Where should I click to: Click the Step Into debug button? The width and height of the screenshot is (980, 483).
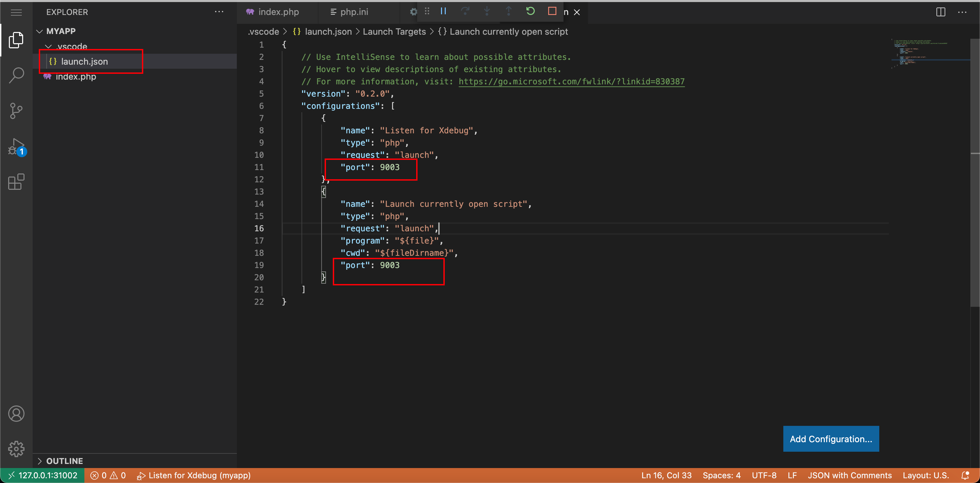pyautogui.click(x=487, y=11)
